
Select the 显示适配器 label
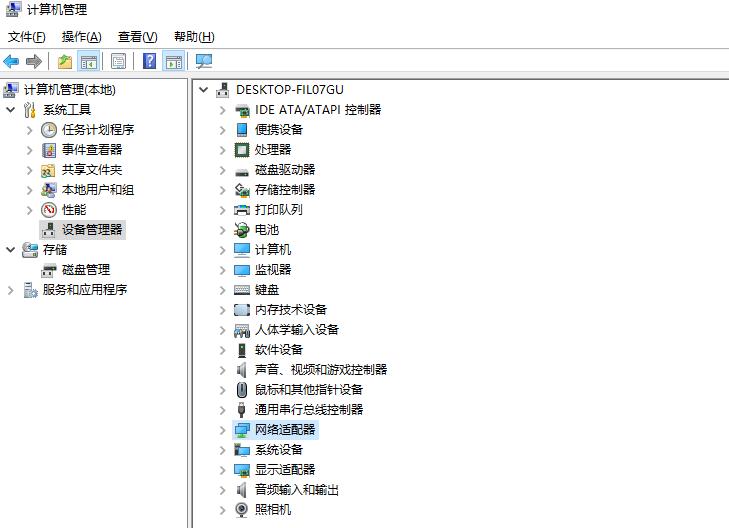[x=285, y=469]
